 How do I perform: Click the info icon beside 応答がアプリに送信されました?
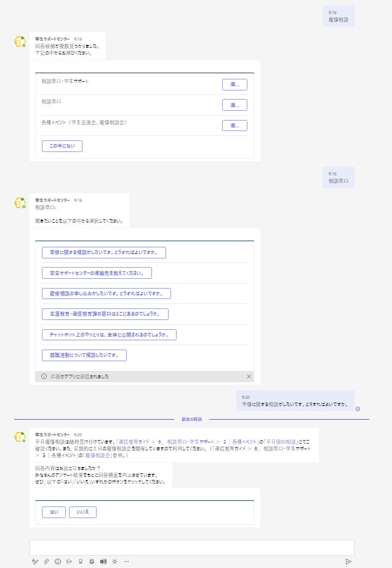(44, 377)
